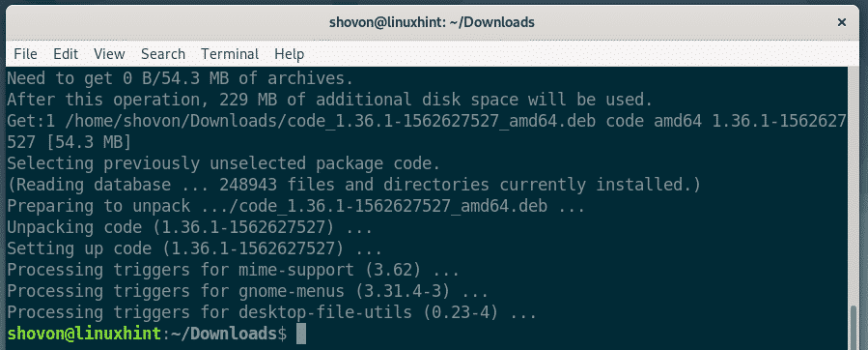Screen dimensions: 868x350
Task: Click the shovon@linuxhint prompt text
Action: 86,334
